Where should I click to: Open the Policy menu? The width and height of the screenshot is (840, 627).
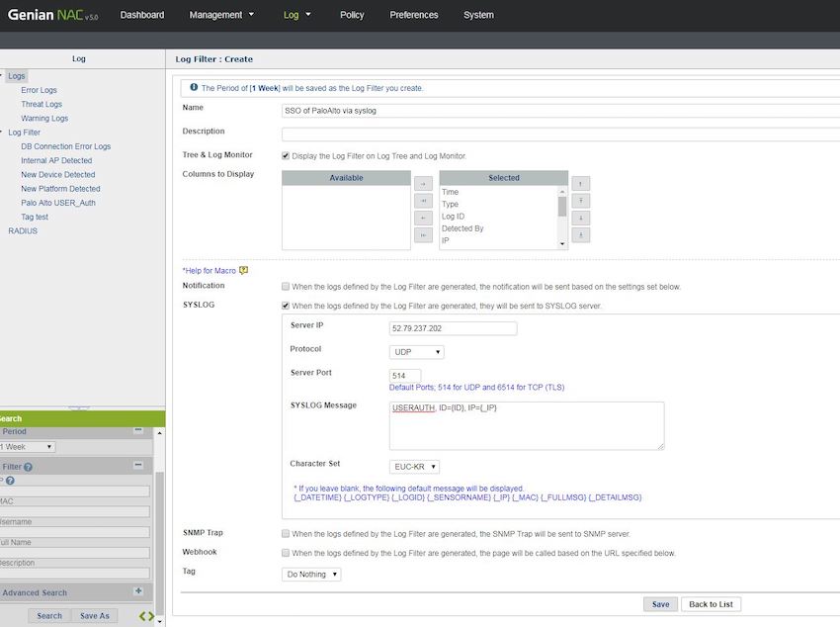click(x=351, y=15)
